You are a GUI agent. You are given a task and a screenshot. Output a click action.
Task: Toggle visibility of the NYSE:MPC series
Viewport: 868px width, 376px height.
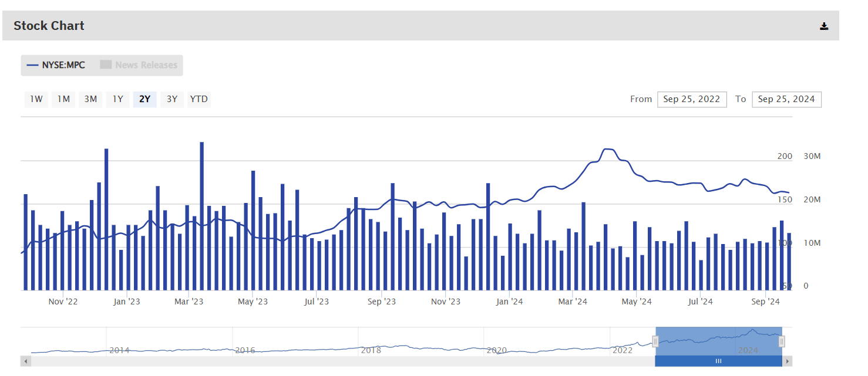55,65
